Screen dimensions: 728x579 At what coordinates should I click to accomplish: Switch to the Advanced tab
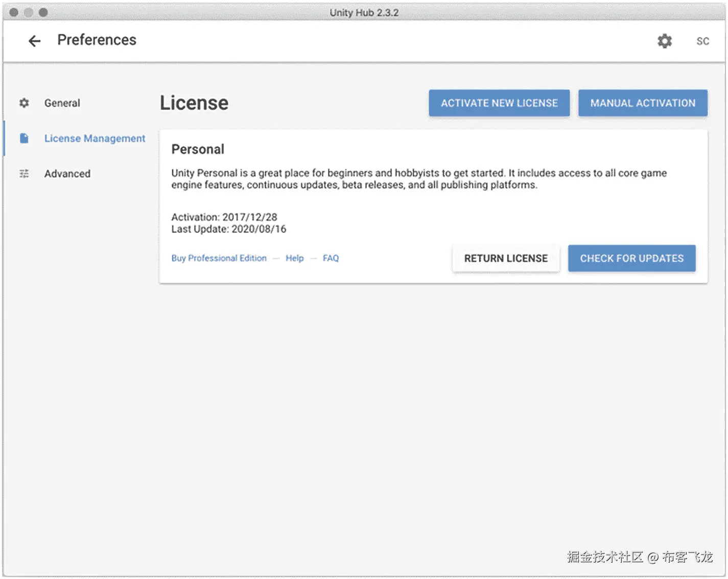click(x=67, y=174)
